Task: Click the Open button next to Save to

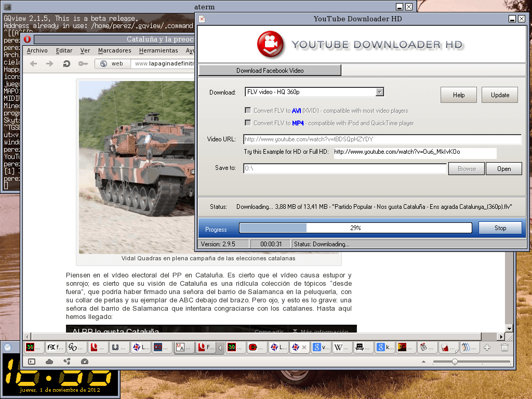Action: [504, 169]
